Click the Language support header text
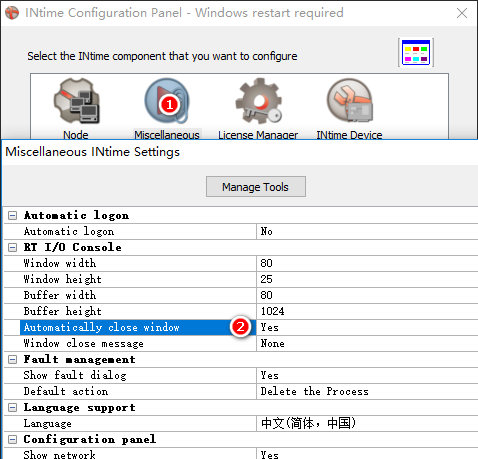The height and width of the screenshot is (459, 478). point(80,408)
